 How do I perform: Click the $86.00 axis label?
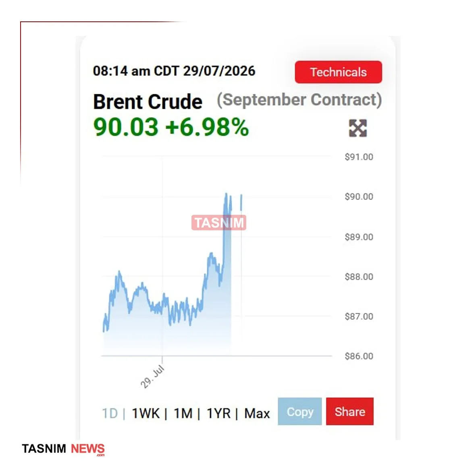(x=359, y=356)
